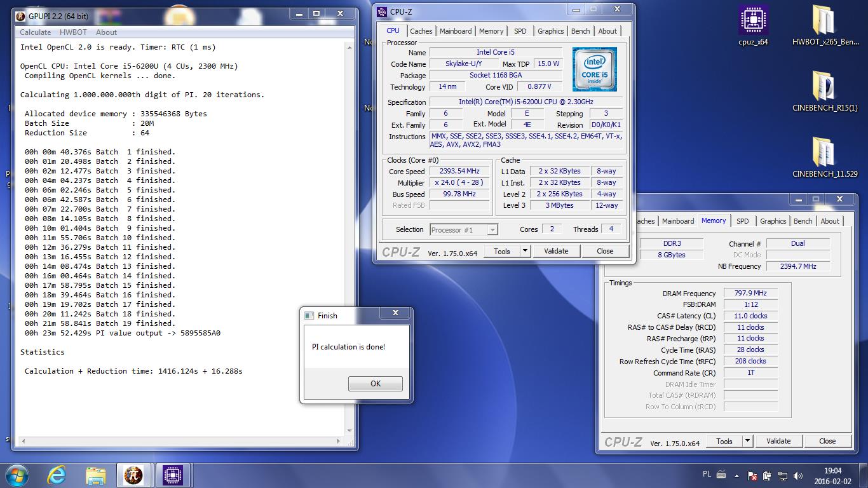Click the DRAM Frequency value 797.9 MHz
868x488 pixels.
click(x=750, y=294)
